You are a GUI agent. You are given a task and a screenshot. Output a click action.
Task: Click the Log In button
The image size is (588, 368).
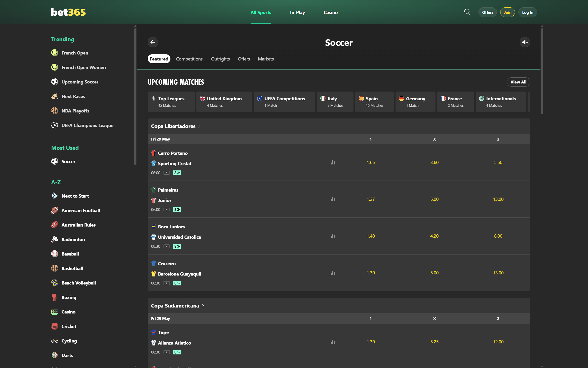(x=528, y=12)
